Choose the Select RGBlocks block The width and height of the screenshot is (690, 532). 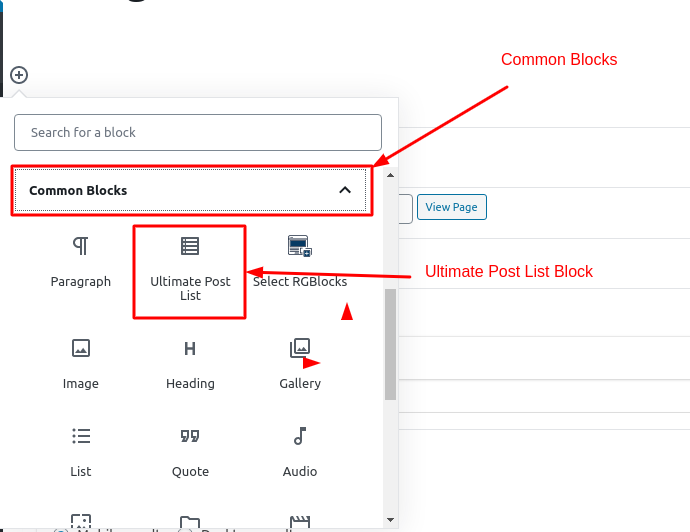[x=299, y=262]
